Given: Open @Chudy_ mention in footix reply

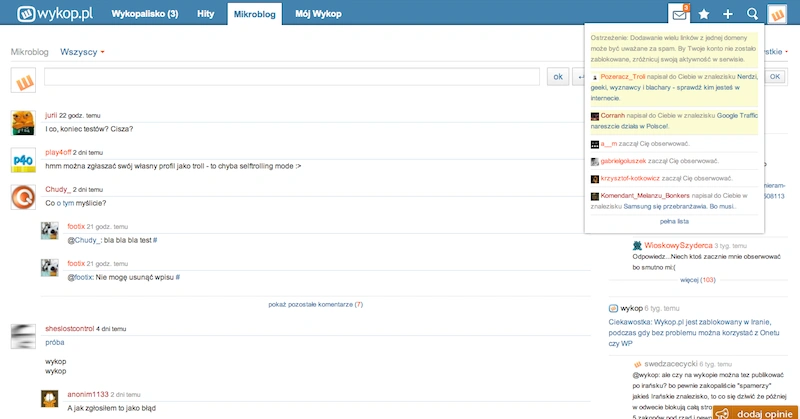Looking at the screenshot, I should 85,240.
